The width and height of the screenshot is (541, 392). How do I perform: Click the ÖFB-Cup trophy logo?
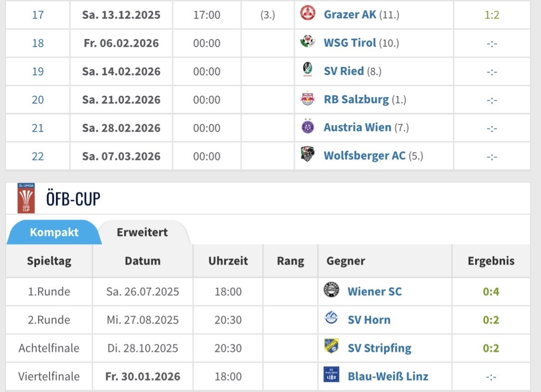pos(26,198)
